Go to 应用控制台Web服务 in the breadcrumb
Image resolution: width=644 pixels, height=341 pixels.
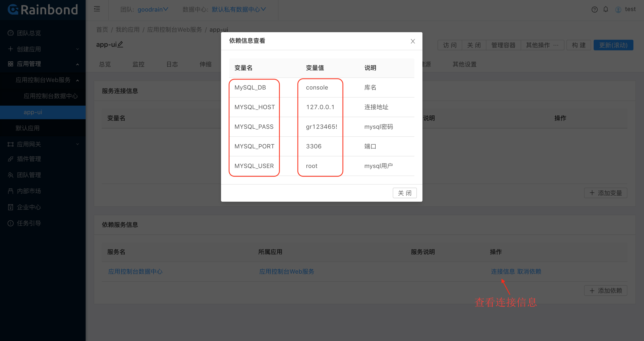[174, 30]
